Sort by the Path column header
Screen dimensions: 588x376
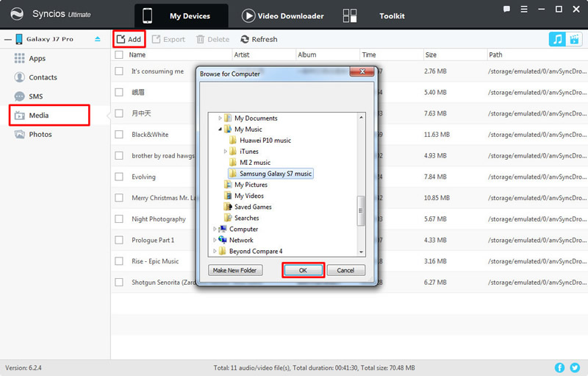495,54
